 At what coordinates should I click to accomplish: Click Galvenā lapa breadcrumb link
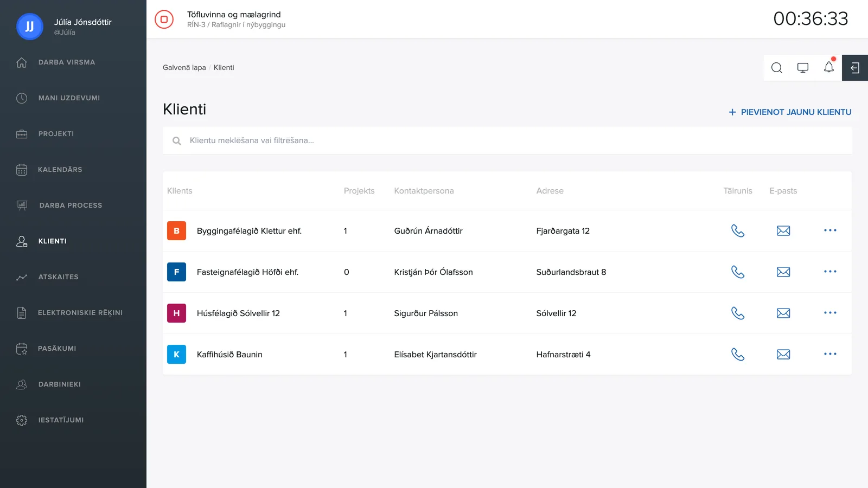184,68
